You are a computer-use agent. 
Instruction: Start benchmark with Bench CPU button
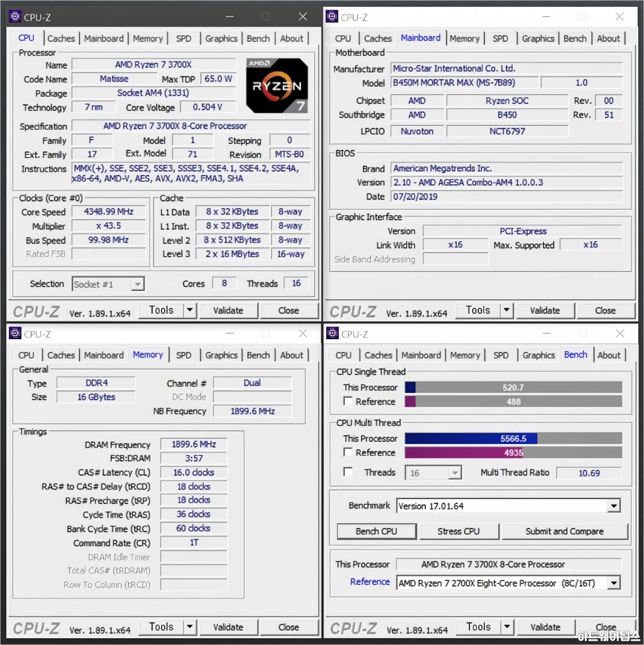tap(376, 531)
